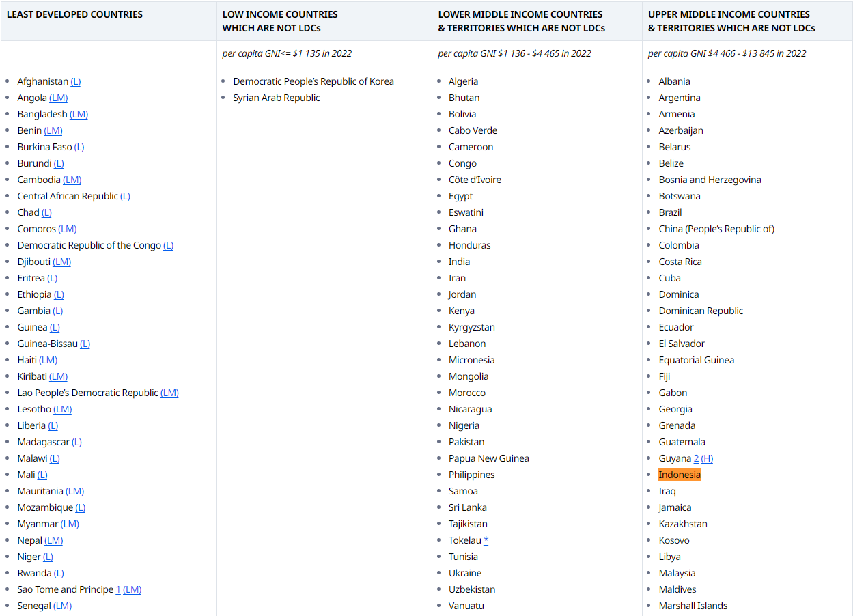The width and height of the screenshot is (853, 616).
Task: Open the (LM) link beside Haiti
Action: tap(48, 360)
